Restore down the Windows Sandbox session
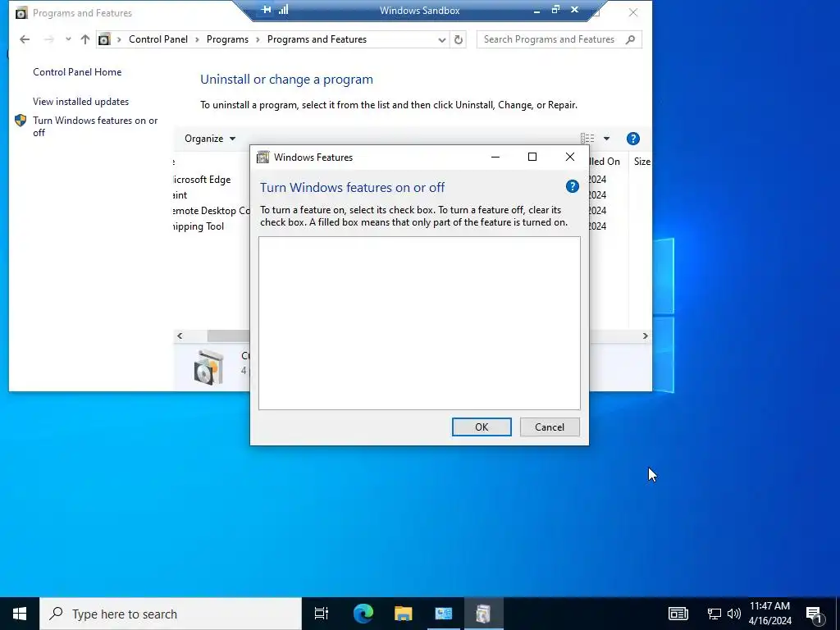Screen dimensions: 840x630 (x=555, y=10)
